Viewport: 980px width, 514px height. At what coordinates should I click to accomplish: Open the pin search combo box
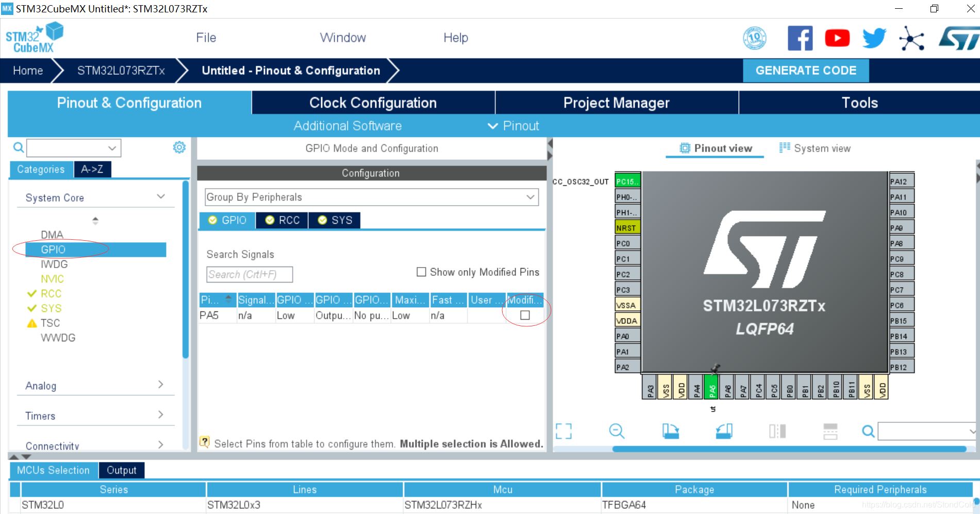[x=926, y=431]
